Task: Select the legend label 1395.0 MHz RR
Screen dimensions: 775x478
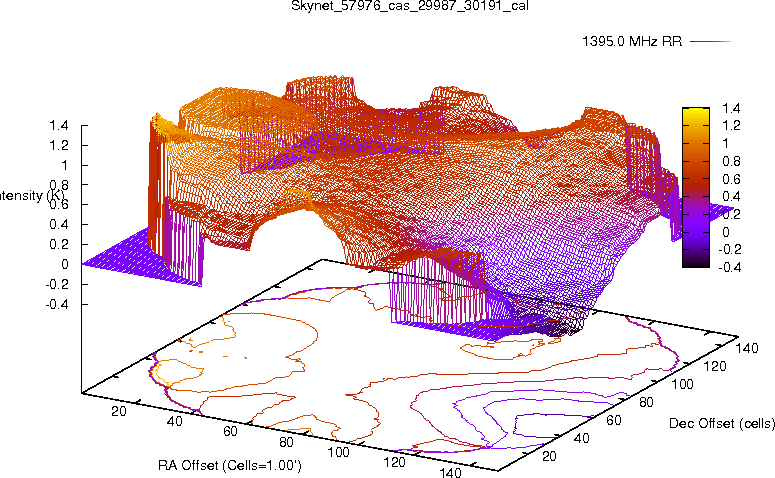Action: click(632, 41)
